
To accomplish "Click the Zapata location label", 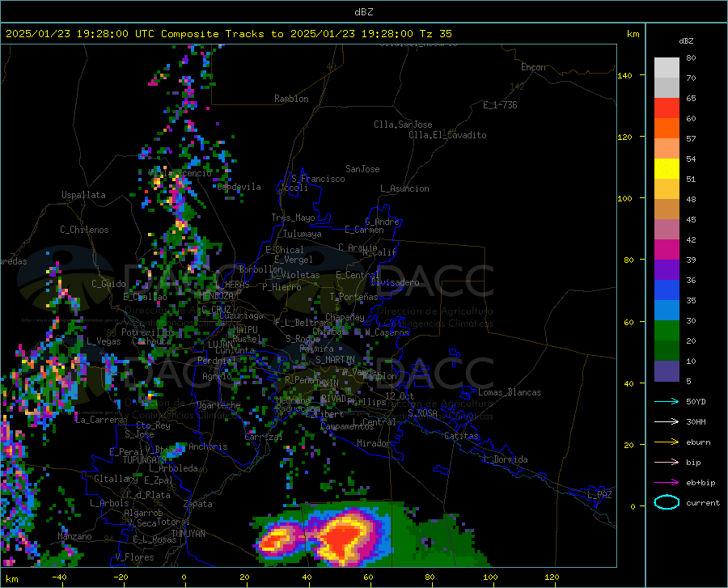I will 198,504.
